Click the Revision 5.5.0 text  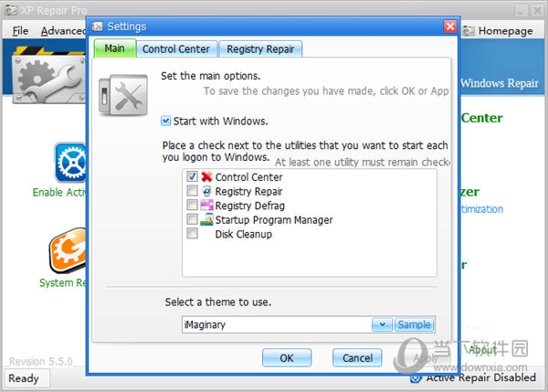(41, 362)
